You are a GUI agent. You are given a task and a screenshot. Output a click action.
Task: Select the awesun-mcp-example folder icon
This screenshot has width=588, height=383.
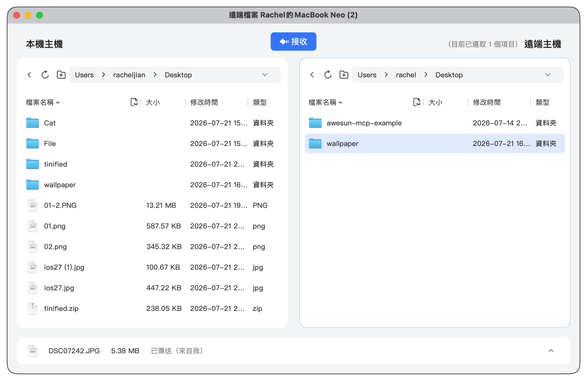coord(315,123)
